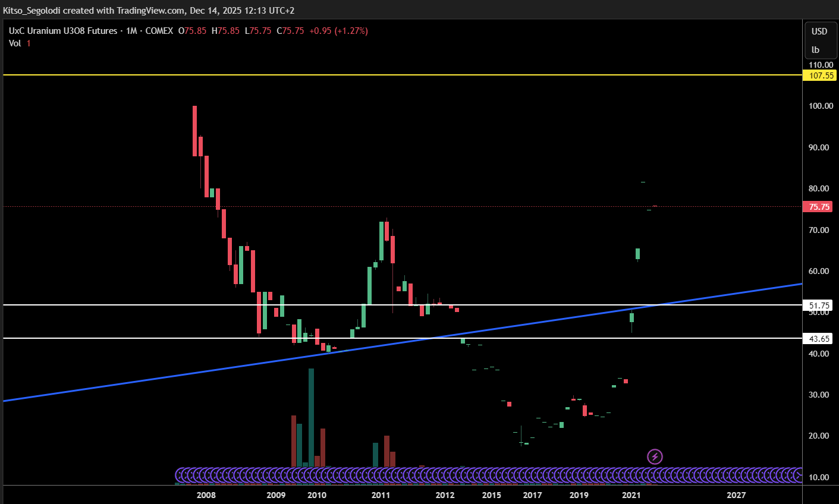The height and width of the screenshot is (504, 839).
Task: Click the 2027 label on time axis
Action: 736,495
